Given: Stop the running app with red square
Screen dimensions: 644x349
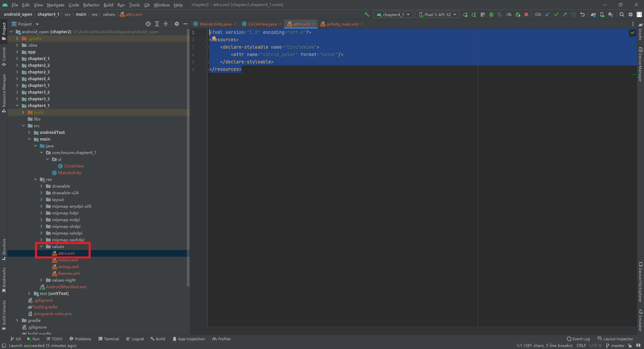Looking at the screenshot, I should (x=526, y=14).
